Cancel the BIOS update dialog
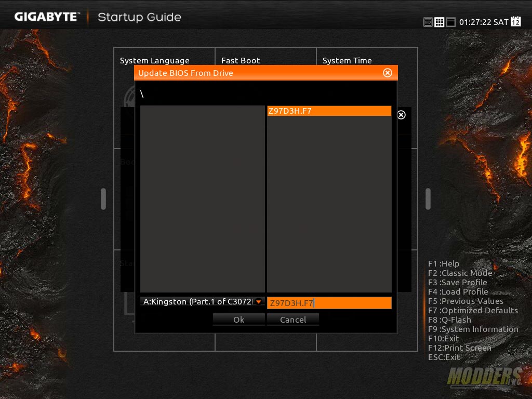The image size is (532, 399). point(293,320)
